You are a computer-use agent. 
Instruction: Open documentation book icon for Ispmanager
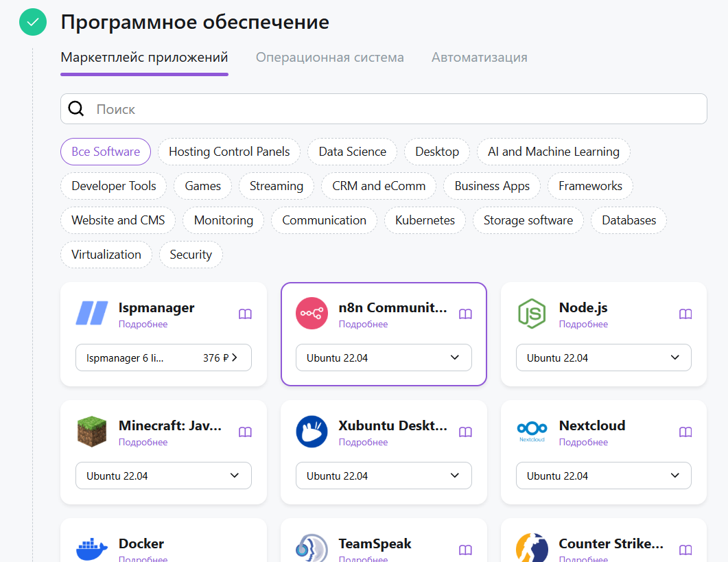[245, 314]
